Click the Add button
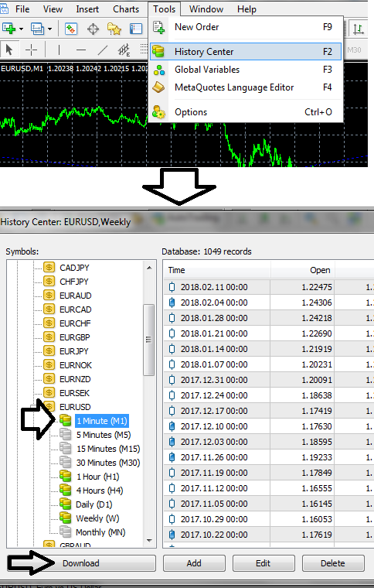This screenshot has width=374, height=588. pyautogui.click(x=194, y=563)
